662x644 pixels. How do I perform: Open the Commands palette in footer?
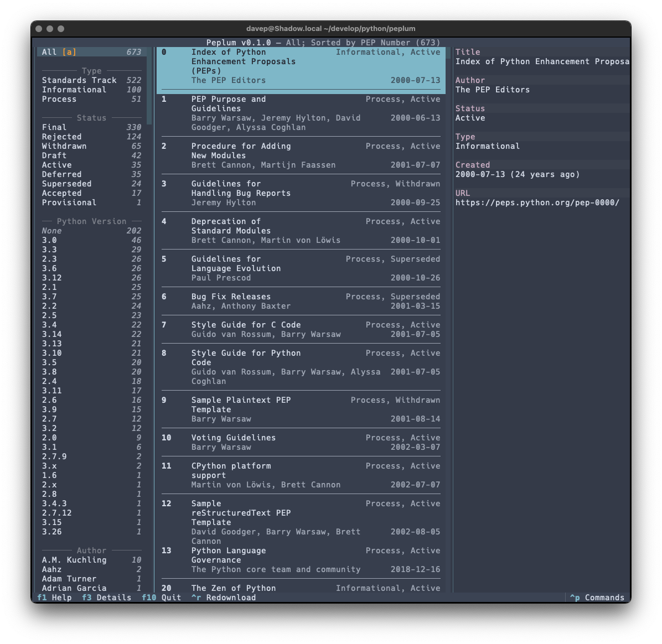597,598
